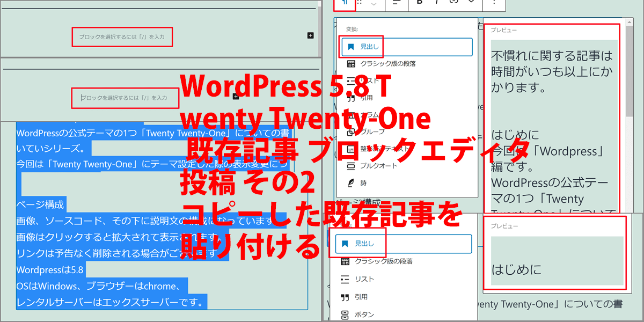Select プルクオート transform option

click(378, 165)
